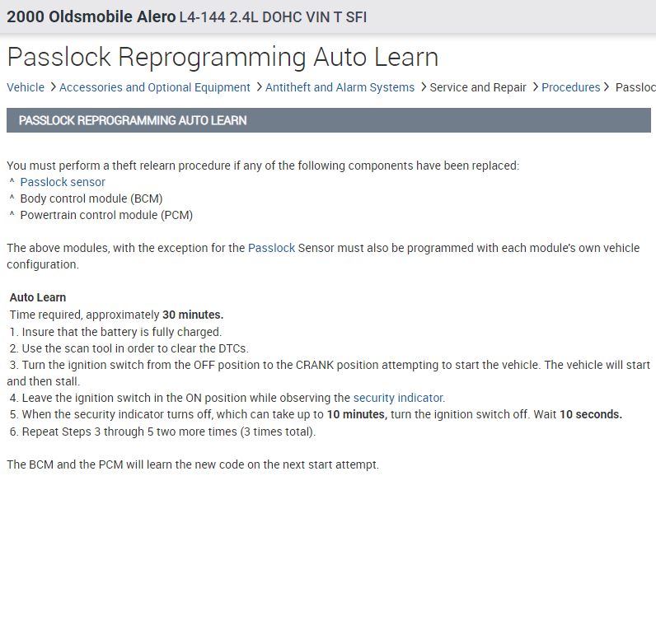Open the Passlock sensor link in list
This screenshot has height=644, width=656.
click(63, 182)
